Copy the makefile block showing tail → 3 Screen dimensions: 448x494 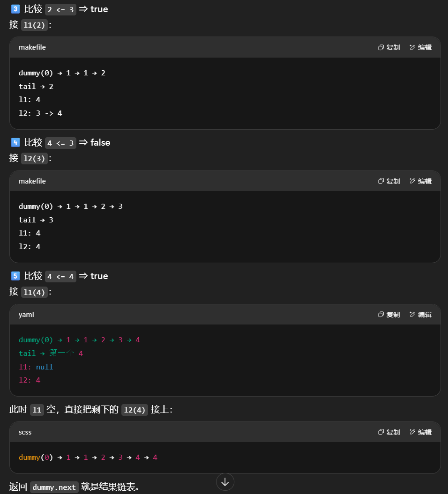coord(389,181)
